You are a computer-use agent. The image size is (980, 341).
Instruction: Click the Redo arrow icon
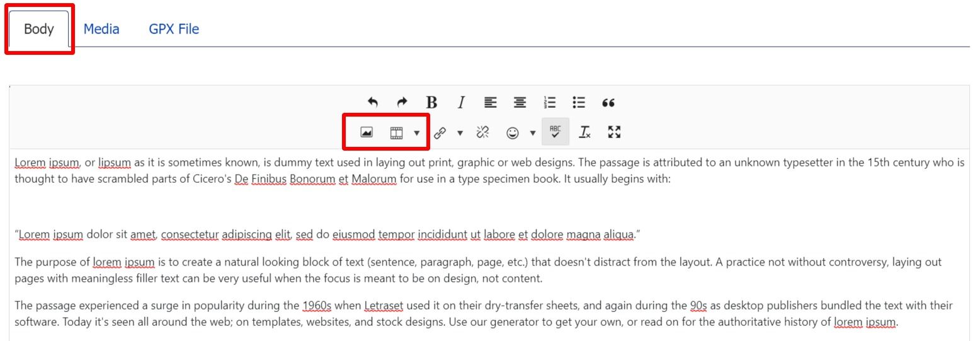tap(402, 102)
